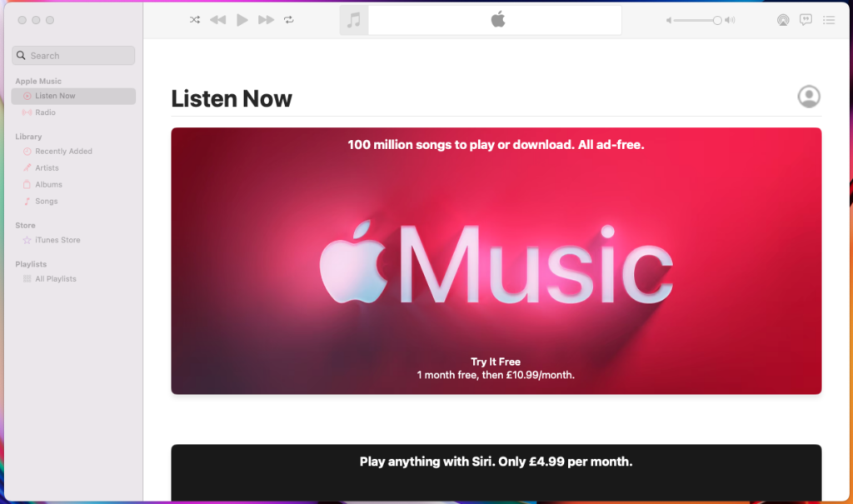Start playback with the Play button
The image size is (853, 504).
pyautogui.click(x=242, y=20)
